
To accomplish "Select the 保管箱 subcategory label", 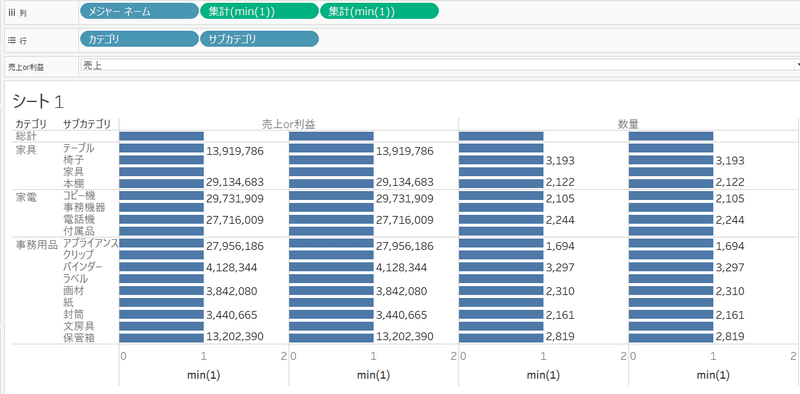I will 79,337.
